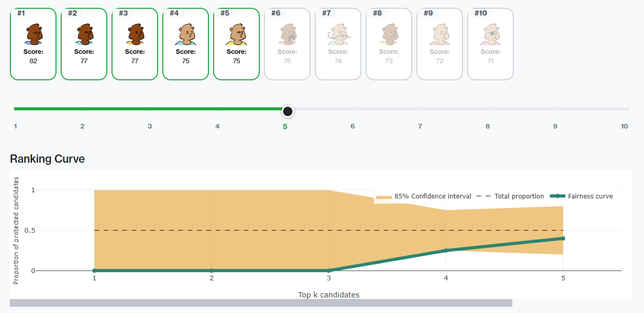
Task: Toggle the 85% Confidence interval legend entry
Action: pyautogui.click(x=424, y=196)
